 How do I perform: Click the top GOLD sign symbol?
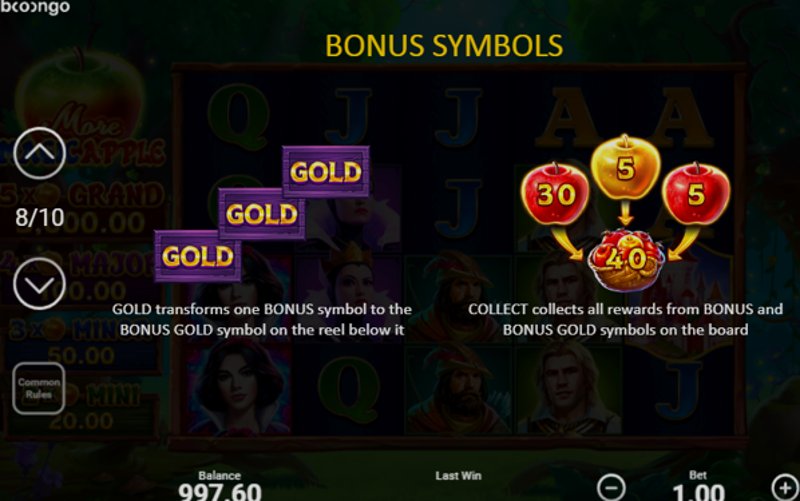click(326, 172)
